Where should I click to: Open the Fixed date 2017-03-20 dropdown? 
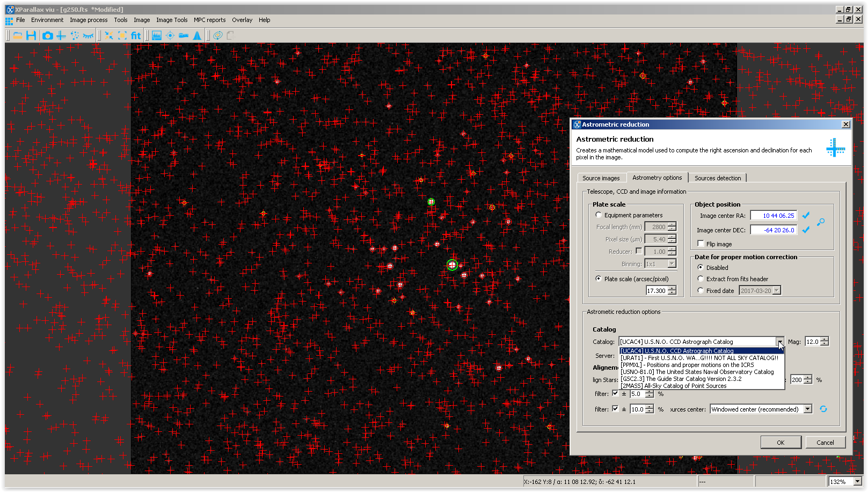pyautogui.click(x=776, y=290)
